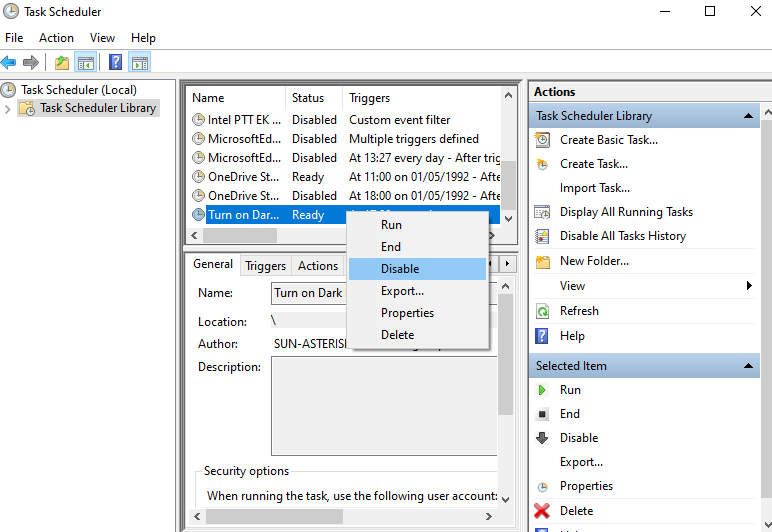Screen dimensions: 772x532
Task: Open the View menu in menu bar
Action: 102,38
